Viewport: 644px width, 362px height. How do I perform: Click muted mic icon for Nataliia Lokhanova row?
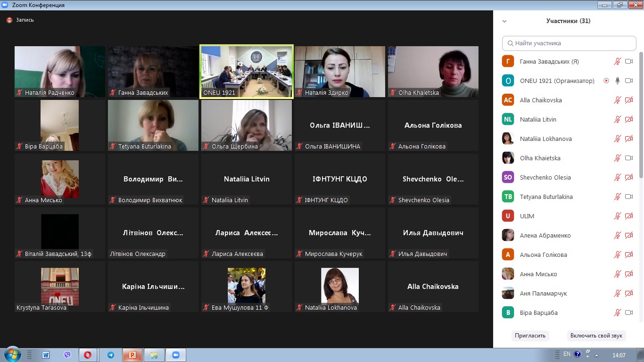[617, 139]
